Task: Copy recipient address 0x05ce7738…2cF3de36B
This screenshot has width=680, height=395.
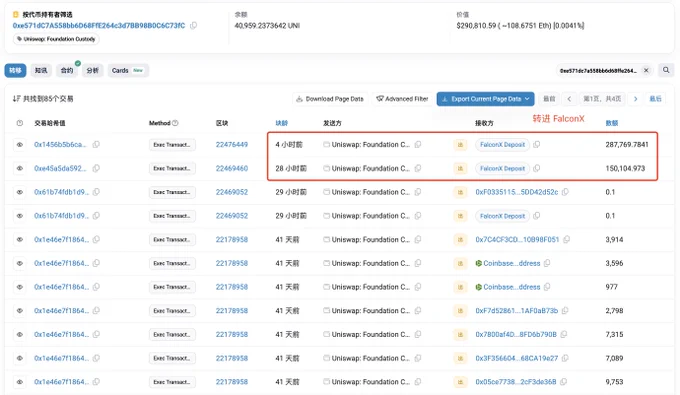Action: (x=563, y=382)
